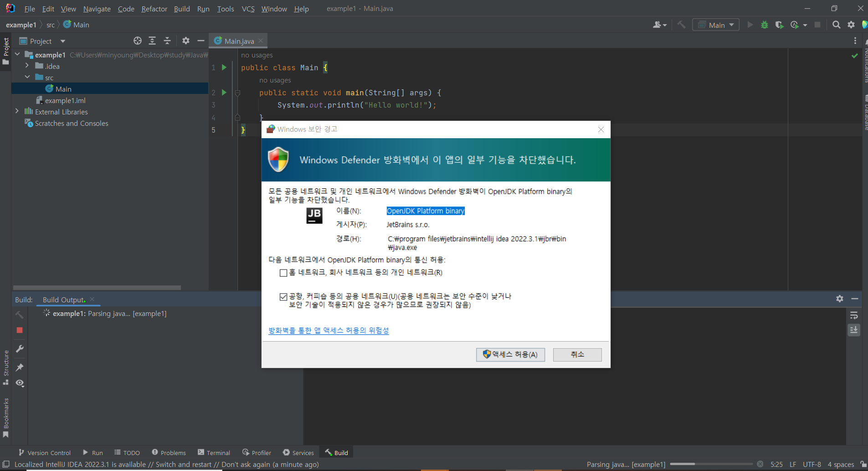Select Opened File target icon in Project panel
Image resolution: width=868 pixels, height=471 pixels.
coord(138,41)
